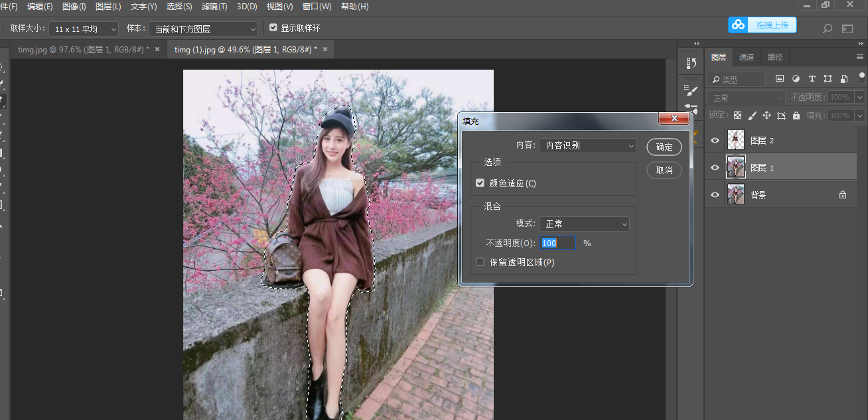
Task: Open the Brush settings panel icon
Action: [x=691, y=90]
